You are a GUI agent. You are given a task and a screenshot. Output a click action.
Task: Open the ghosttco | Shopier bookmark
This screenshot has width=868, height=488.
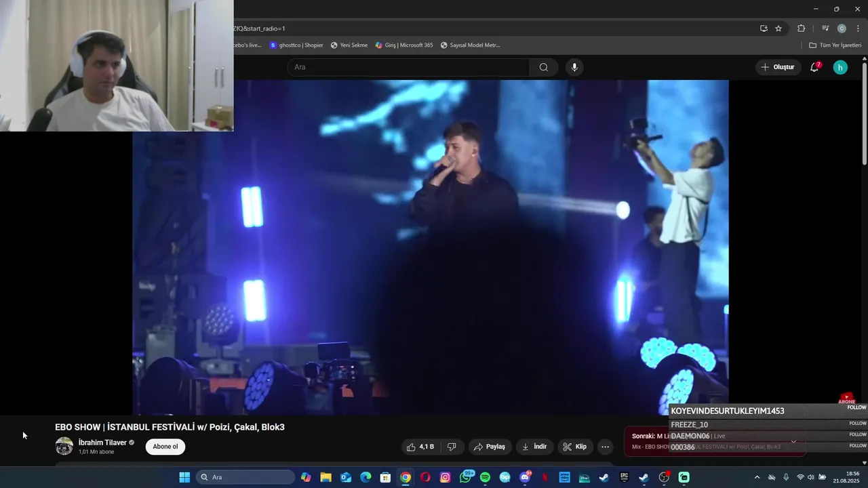point(296,45)
